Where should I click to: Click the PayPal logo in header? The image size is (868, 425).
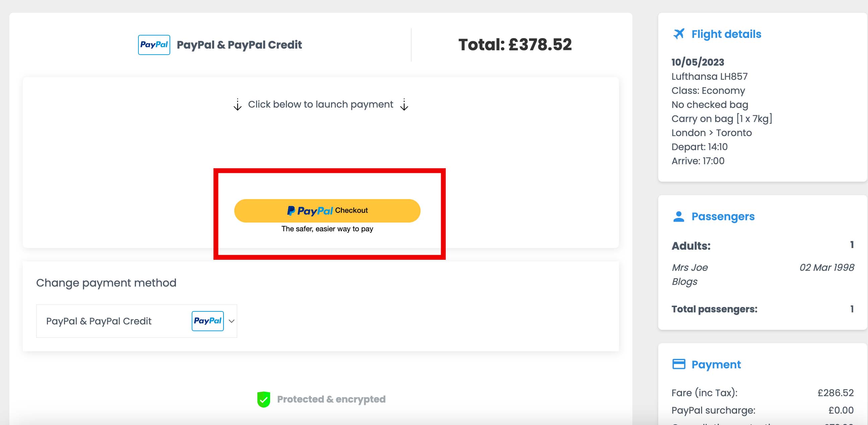coord(154,45)
